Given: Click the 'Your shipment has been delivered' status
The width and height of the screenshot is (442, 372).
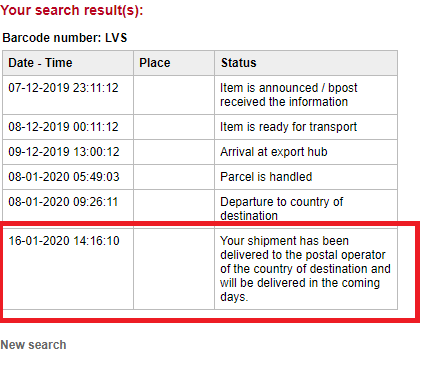Looking at the screenshot, I should (x=305, y=269).
